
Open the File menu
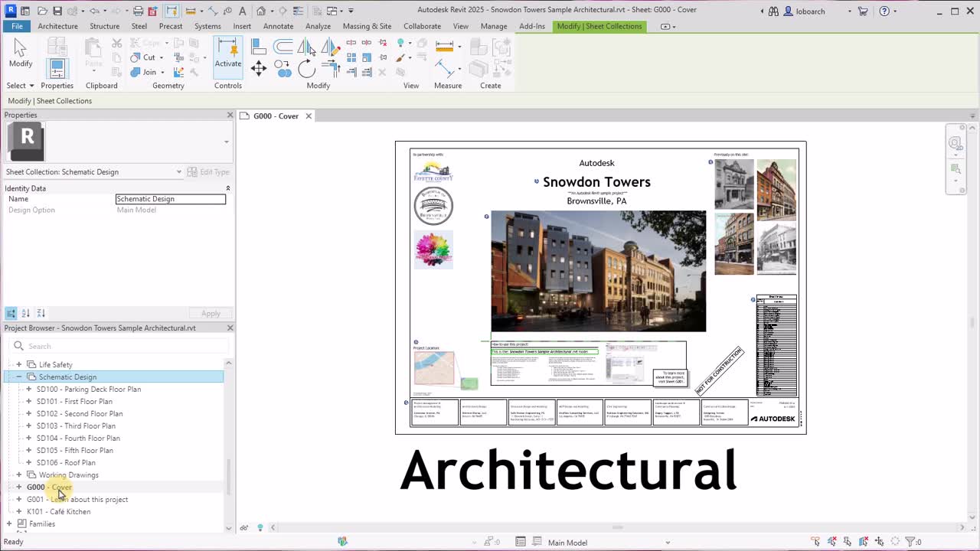point(17,26)
